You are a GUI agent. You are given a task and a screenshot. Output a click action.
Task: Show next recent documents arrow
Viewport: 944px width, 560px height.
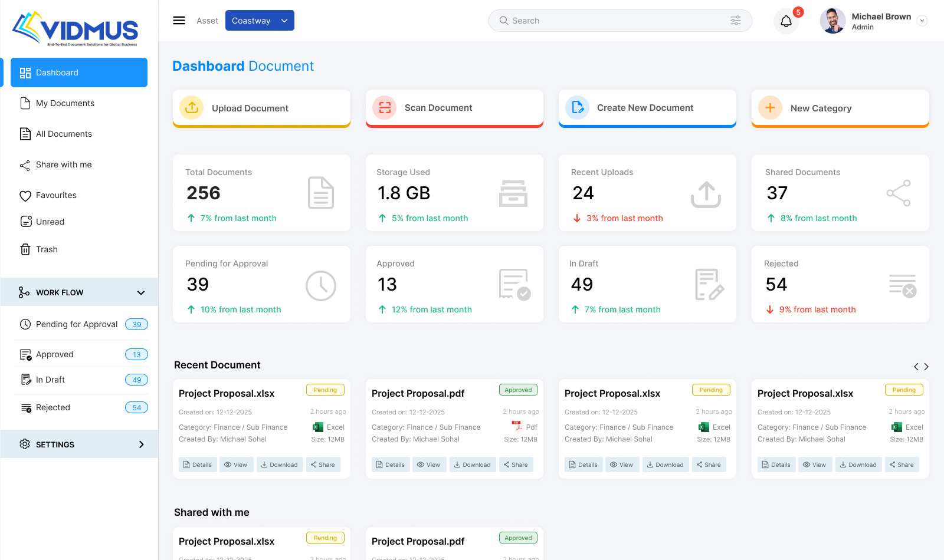(x=926, y=367)
